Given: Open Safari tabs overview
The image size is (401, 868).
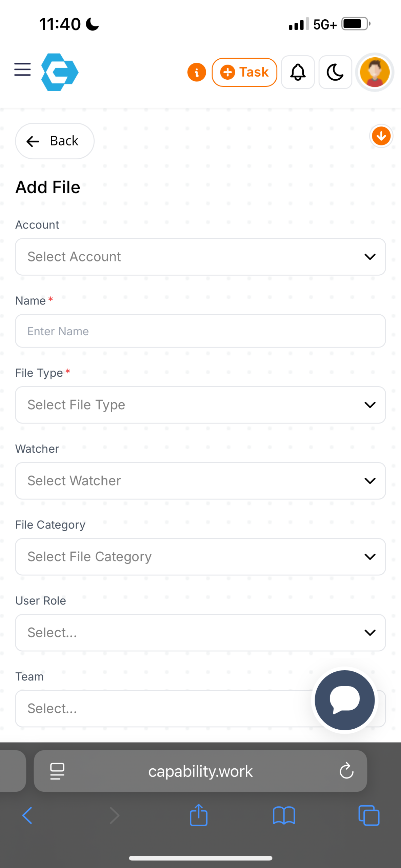Looking at the screenshot, I should [369, 815].
